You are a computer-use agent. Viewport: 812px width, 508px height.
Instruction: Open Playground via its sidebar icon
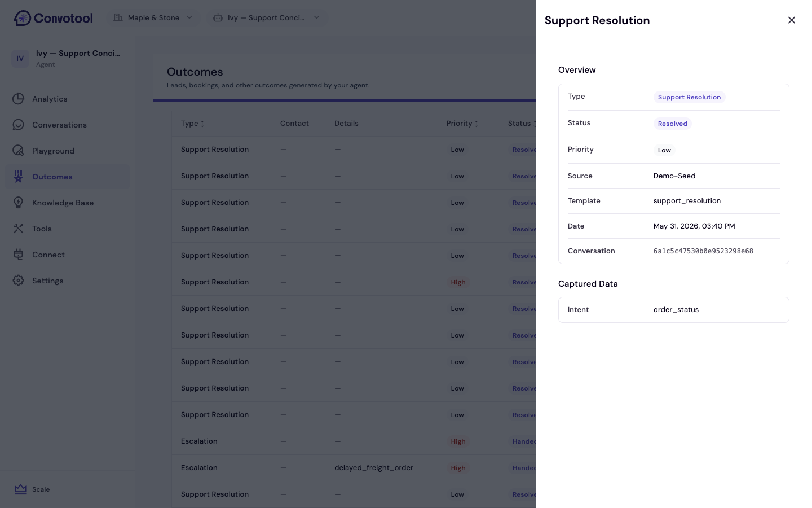19,151
